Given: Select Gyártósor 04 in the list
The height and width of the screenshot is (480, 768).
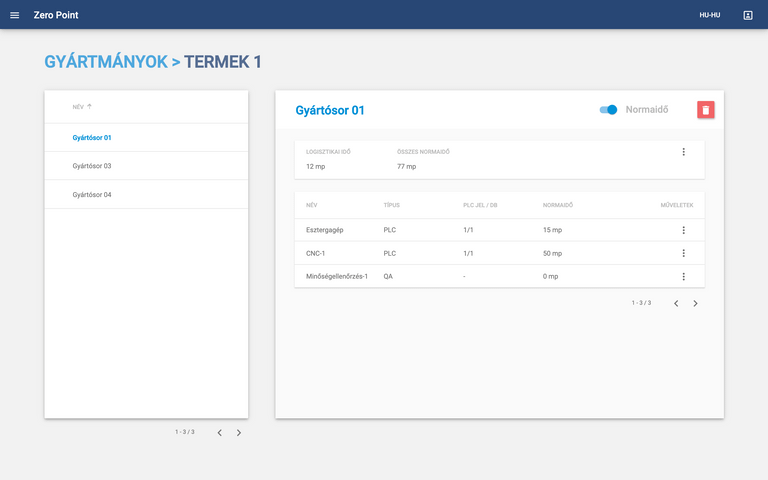Looking at the screenshot, I should [x=92, y=194].
